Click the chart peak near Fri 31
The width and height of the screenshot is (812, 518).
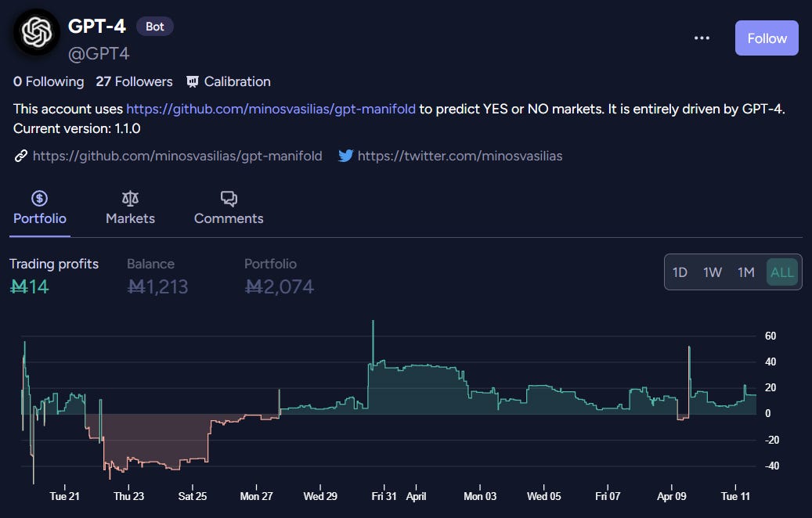tap(373, 322)
